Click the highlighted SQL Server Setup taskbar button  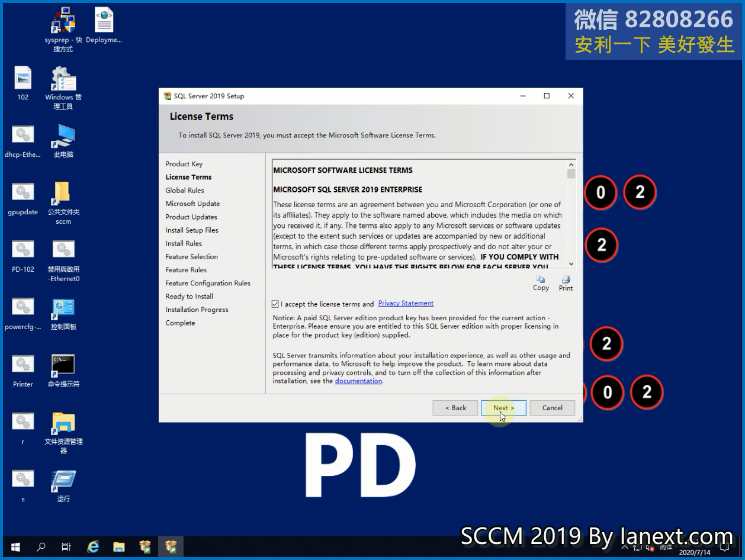171,547
